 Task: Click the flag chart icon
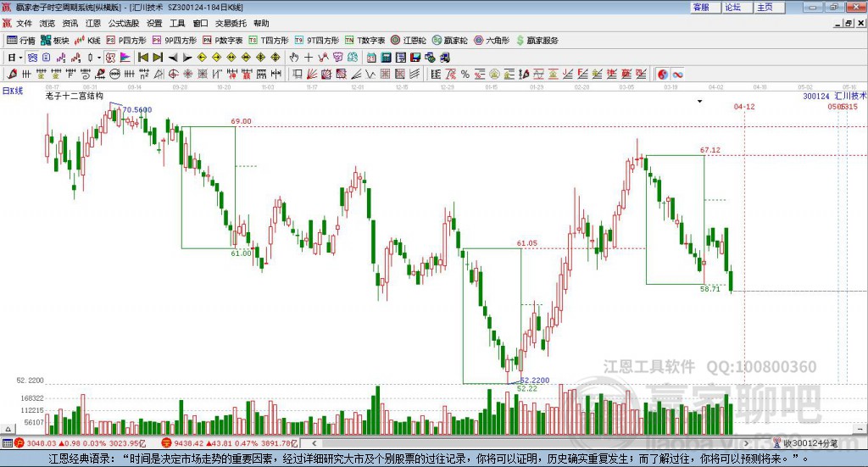tap(125, 58)
